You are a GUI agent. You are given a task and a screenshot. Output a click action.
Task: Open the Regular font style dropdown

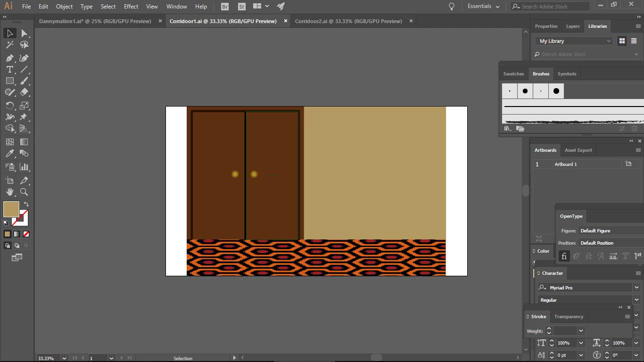click(636, 300)
